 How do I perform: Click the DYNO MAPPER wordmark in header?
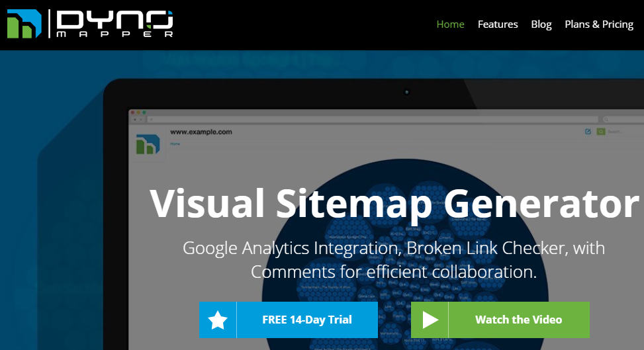point(115,24)
